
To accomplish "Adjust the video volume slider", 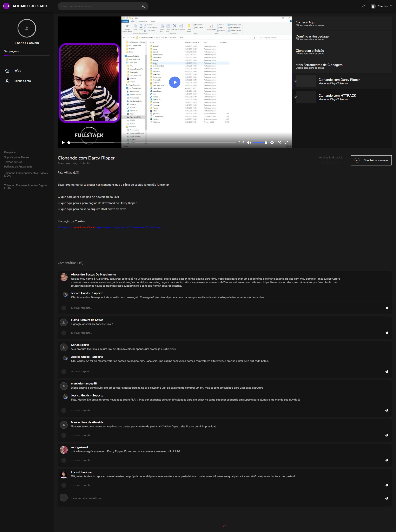I will [260, 142].
